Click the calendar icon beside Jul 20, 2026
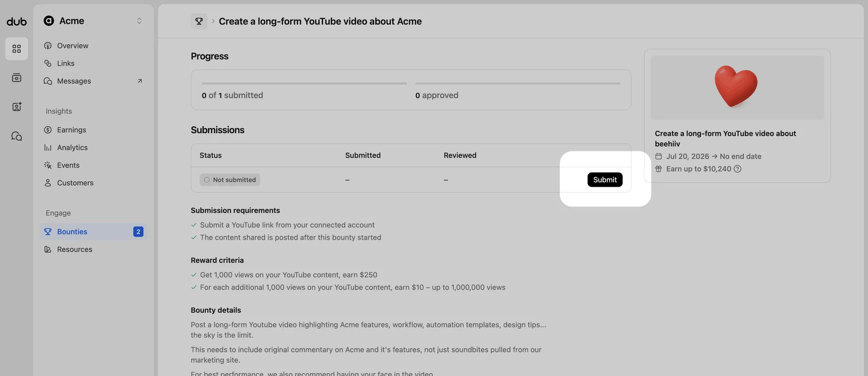 [659, 156]
